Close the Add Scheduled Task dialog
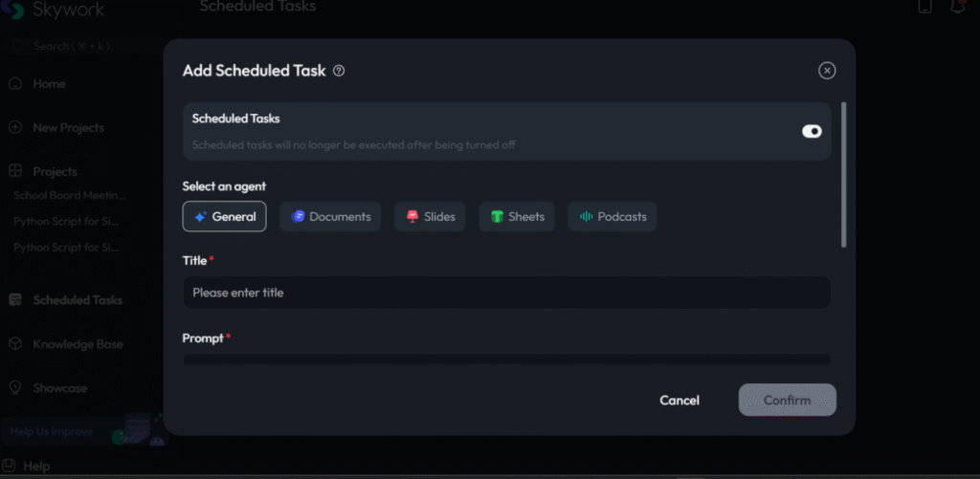Viewport: 980px width, 479px height. pyautogui.click(x=827, y=71)
